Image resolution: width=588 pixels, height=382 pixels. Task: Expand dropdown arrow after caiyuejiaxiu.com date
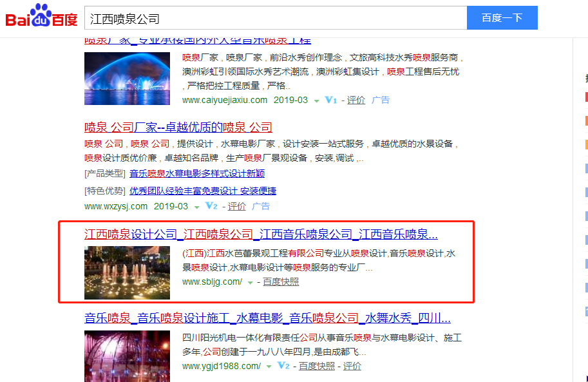coord(316,100)
